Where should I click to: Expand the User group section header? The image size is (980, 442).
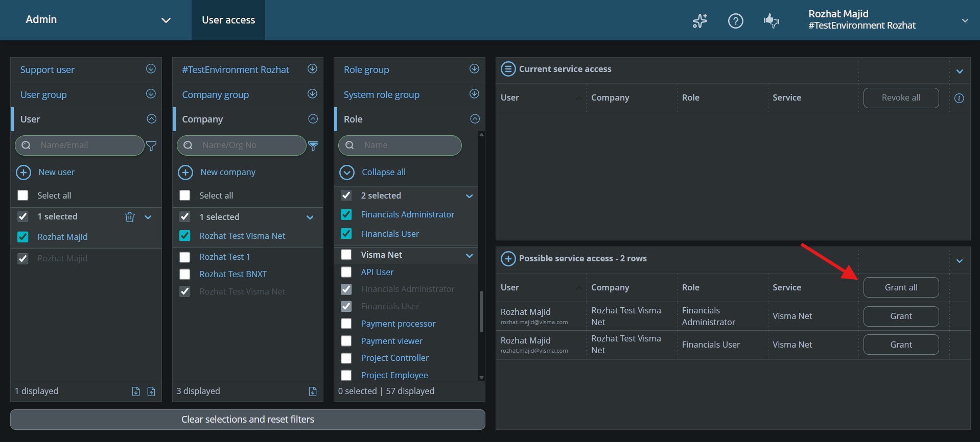click(x=86, y=94)
